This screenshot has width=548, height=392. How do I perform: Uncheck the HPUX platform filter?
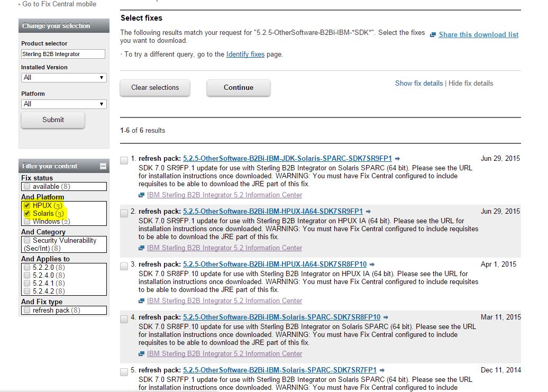point(27,205)
